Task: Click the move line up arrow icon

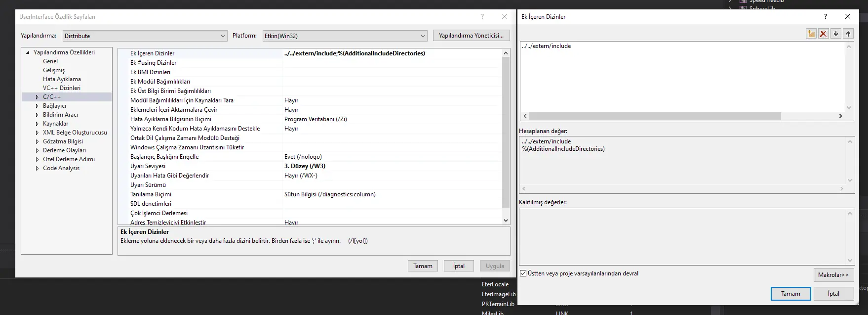Action: click(848, 34)
